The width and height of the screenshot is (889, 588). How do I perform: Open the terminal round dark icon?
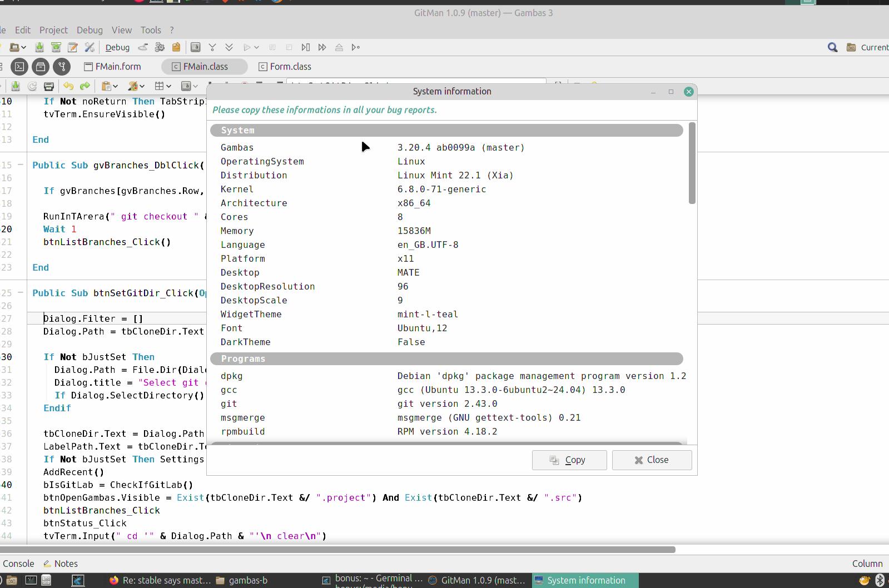tap(19, 67)
